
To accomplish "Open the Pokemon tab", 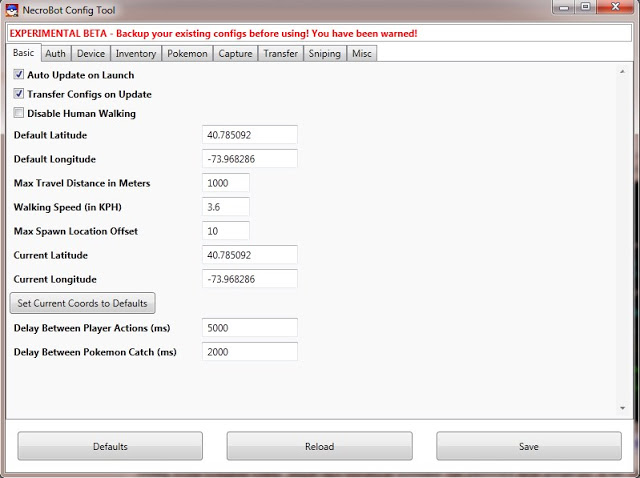I will coord(187,53).
